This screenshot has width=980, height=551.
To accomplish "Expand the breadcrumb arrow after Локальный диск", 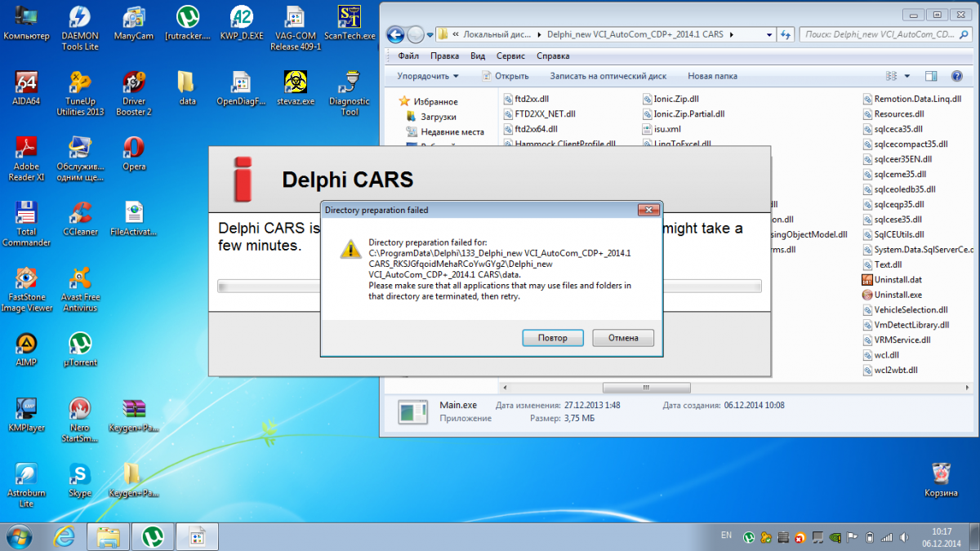I will click(539, 34).
